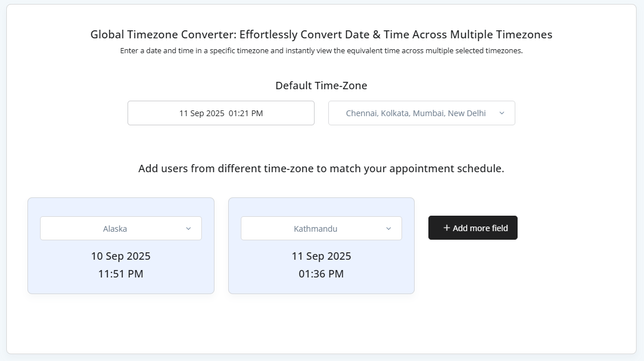The height and width of the screenshot is (361, 644).
Task: Click chevron arrow of default timezone selector
Action: click(502, 113)
